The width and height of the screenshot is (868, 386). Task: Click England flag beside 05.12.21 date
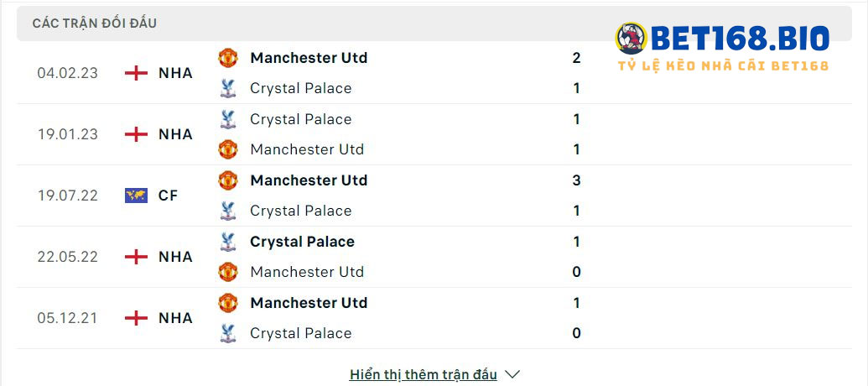click(x=136, y=318)
